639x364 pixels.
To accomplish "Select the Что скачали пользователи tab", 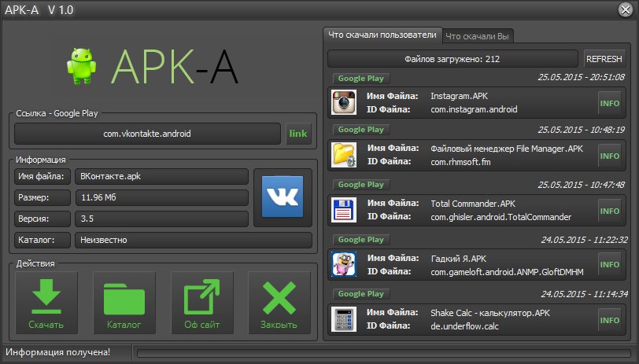I will (382, 35).
